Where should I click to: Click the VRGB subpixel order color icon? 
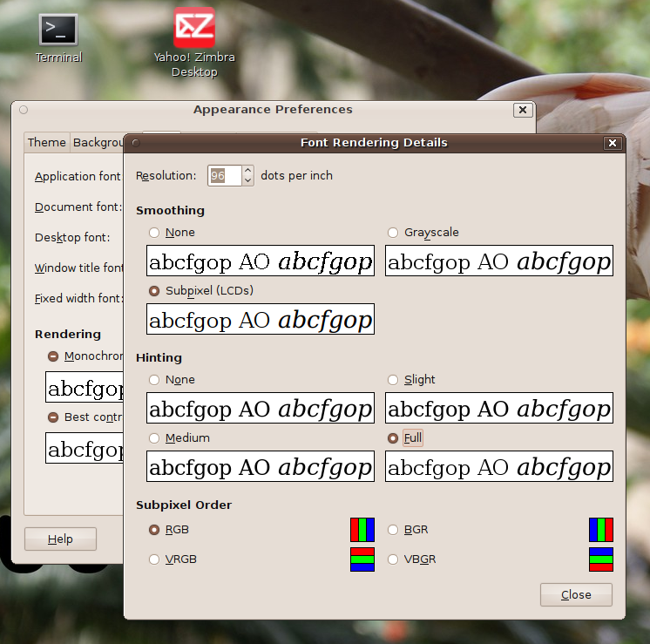(x=362, y=559)
